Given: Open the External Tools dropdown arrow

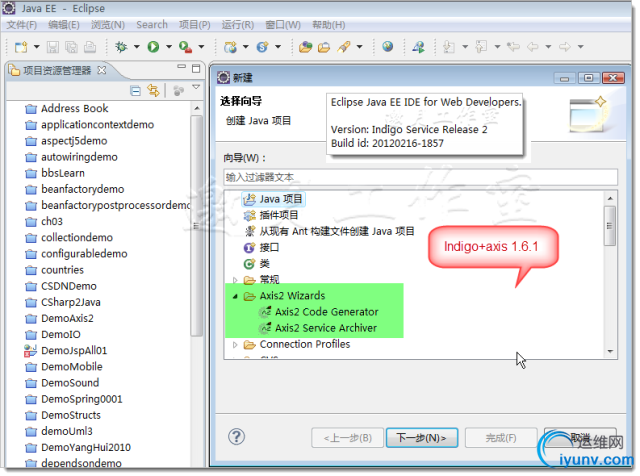Looking at the screenshot, I should tap(201, 47).
